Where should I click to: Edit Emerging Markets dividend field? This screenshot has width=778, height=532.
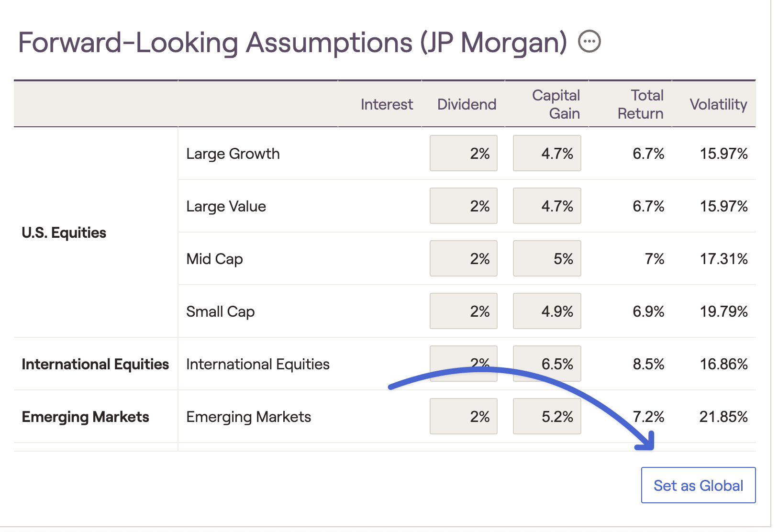pos(463,416)
